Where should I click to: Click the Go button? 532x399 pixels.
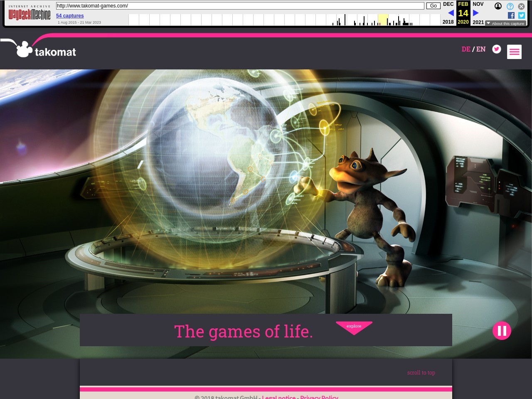(433, 6)
